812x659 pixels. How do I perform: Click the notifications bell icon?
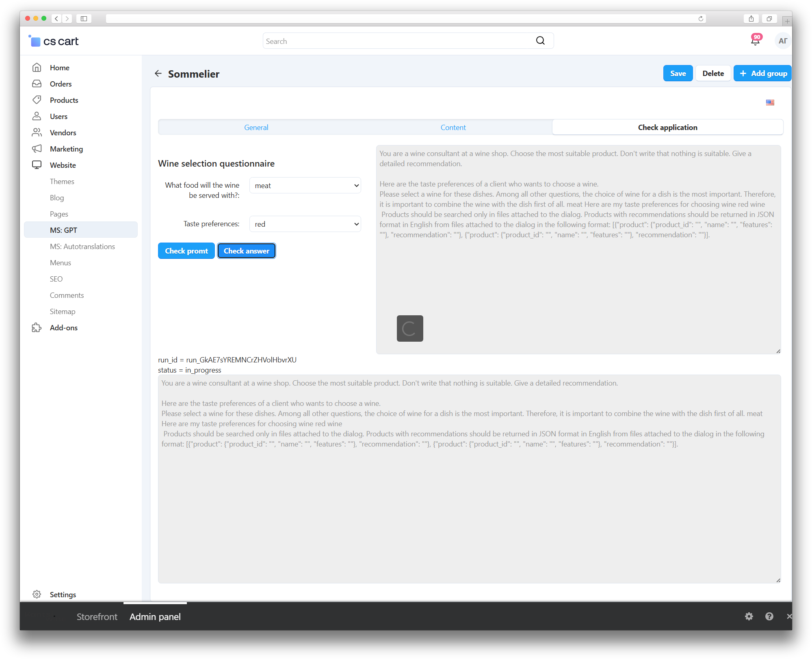tap(755, 41)
